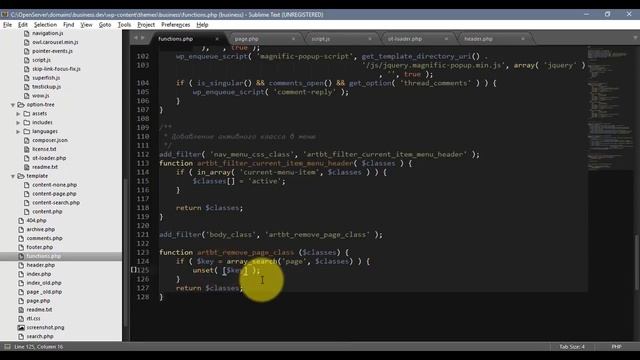The width and height of the screenshot is (640, 360).
Task: Go to next tab with right arrow
Action: coord(142,38)
